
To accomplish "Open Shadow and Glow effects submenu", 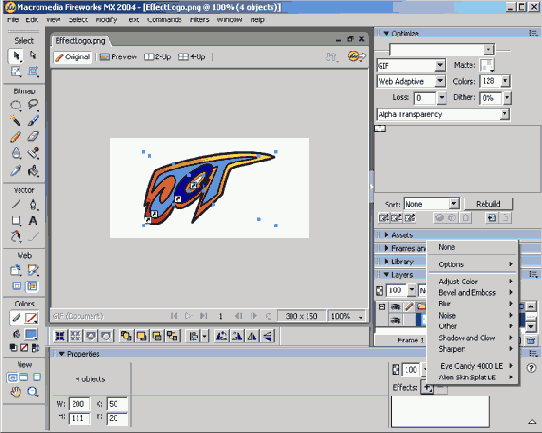I will (473, 338).
